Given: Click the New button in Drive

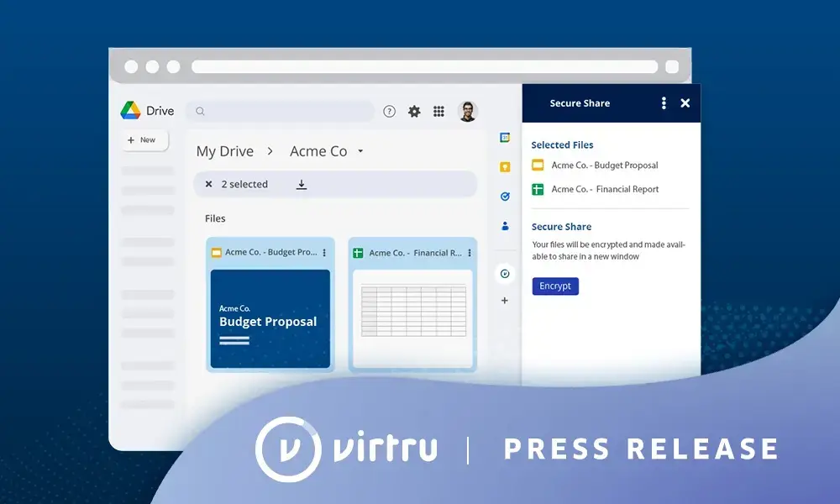Looking at the screenshot, I should 144,140.
